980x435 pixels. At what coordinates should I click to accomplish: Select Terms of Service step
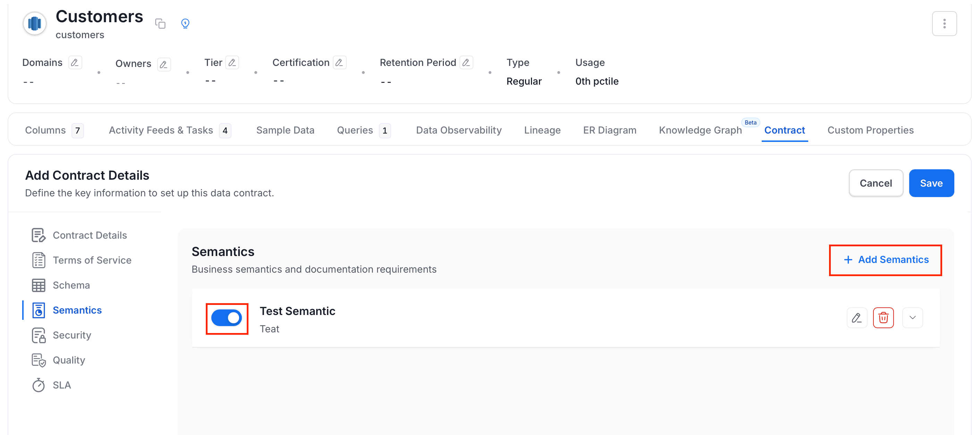coord(82,260)
